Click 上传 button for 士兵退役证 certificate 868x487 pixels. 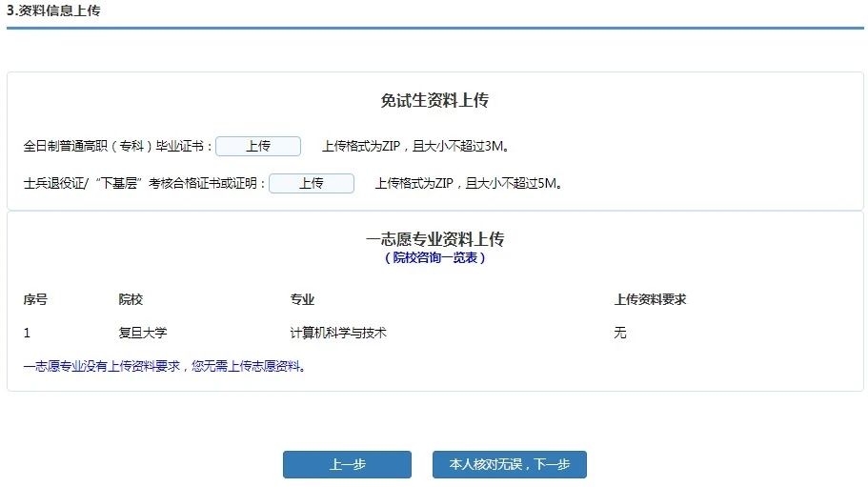[x=311, y=184]
